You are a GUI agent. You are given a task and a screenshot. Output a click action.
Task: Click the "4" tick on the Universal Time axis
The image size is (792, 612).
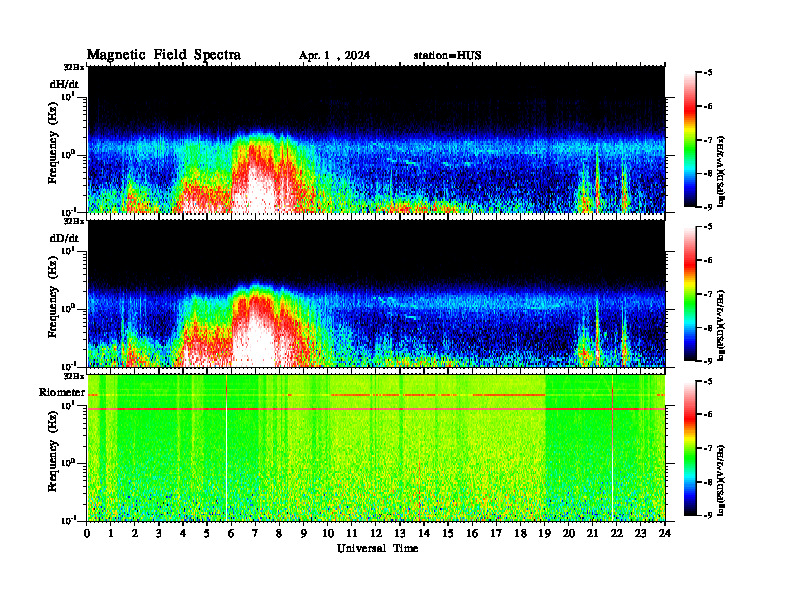pyautogui.click(x=183, y=533)
